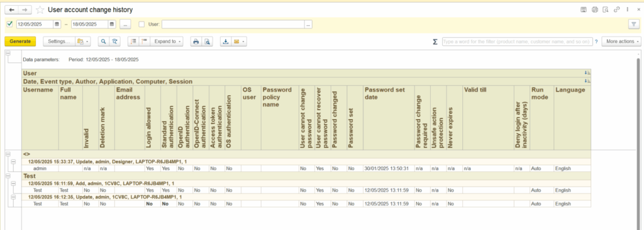Select the Test user group heading
The image size is (644, 230).
pos(30,176)
